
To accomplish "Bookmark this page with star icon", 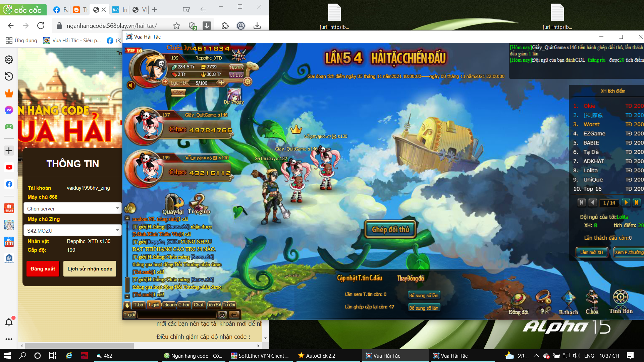I will (x=177, y=26).
